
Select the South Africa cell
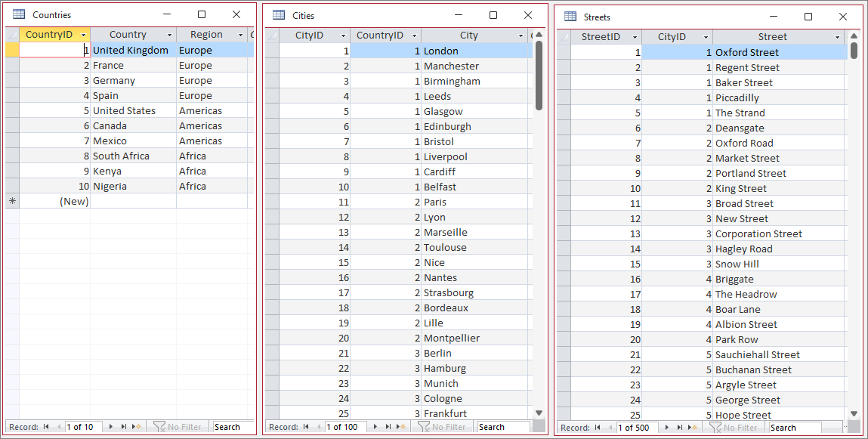(134, 156)
